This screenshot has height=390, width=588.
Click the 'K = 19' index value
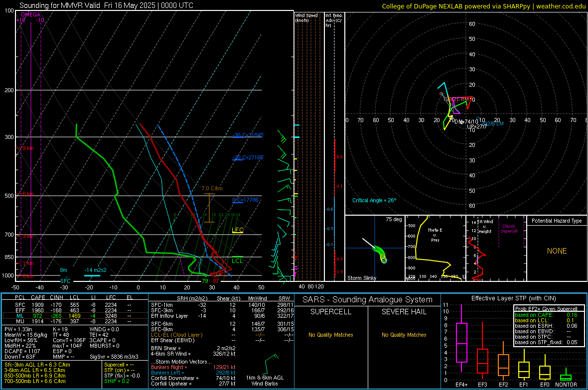coord(60,329)
